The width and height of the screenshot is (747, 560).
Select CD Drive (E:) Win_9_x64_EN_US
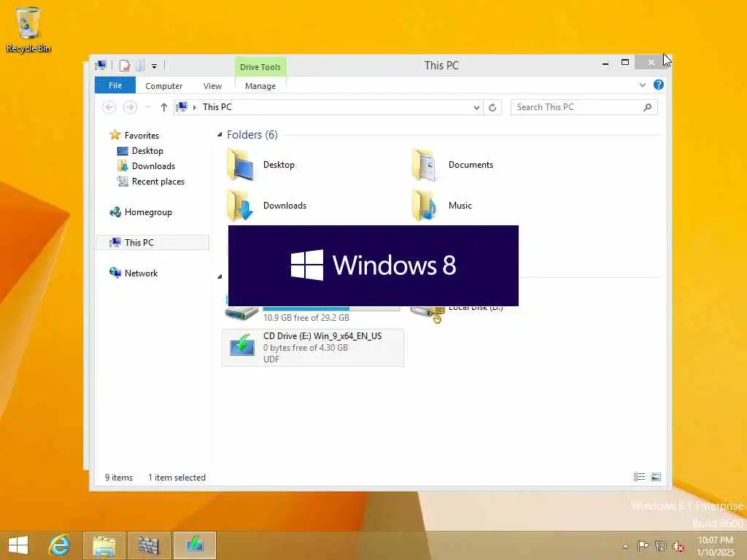[313, 348]
